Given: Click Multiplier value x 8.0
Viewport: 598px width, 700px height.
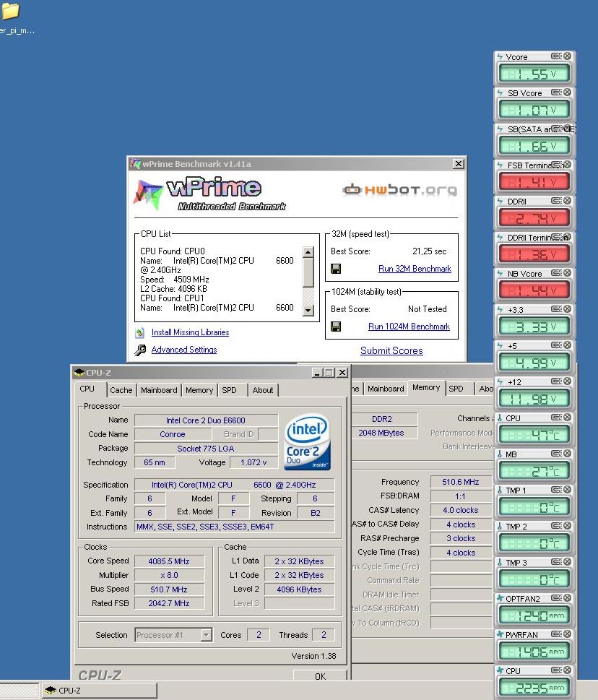Looking at the screenshot, I should coord(169,575).
